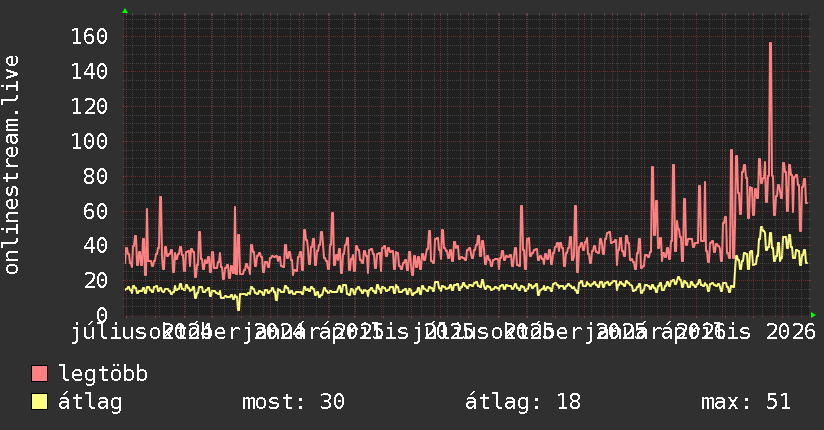Click the onlinestream.live axis title
This screenshot has width=824, height=430.
click(x=11, y=165)
